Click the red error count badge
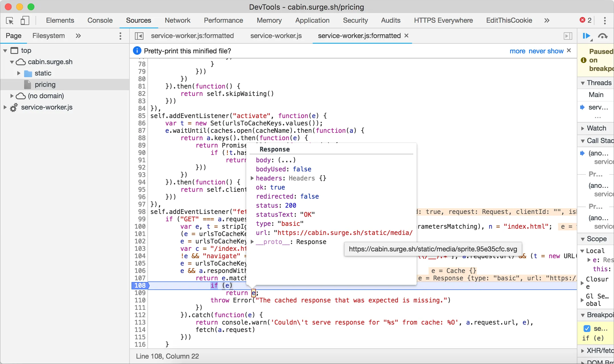The height and width of the screenshot is (364, 614). (x=586, y=20)
